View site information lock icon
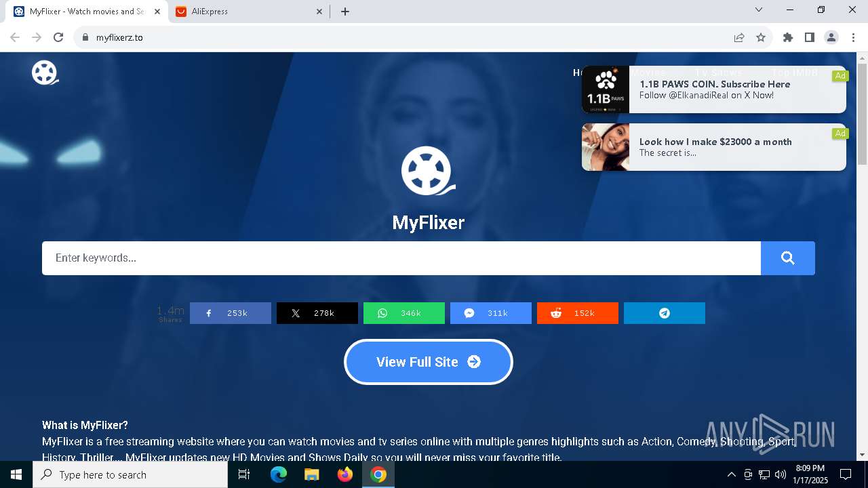This screenshot has width=868, height=488. 85,37
